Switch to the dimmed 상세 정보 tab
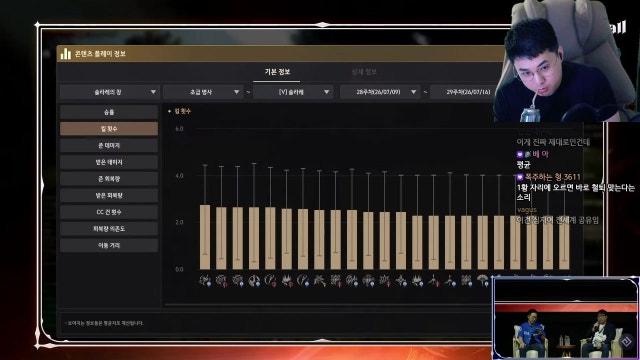 pyautogui.click(x=364, y=72)
